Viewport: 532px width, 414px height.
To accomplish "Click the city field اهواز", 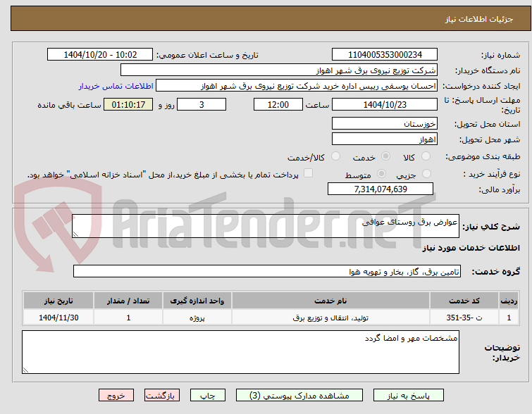I will (x=385, y=139).
